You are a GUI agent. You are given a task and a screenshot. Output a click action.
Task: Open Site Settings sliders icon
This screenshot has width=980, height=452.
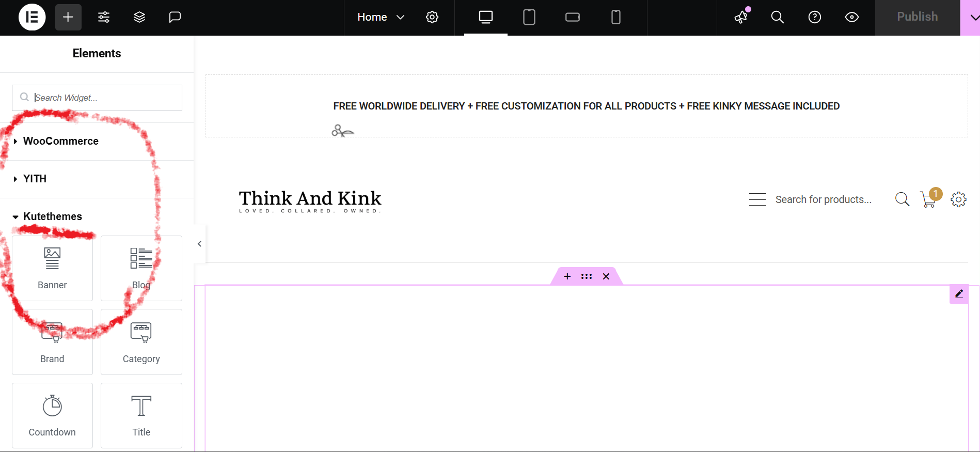pyautogui.click(x=104, y=17)
